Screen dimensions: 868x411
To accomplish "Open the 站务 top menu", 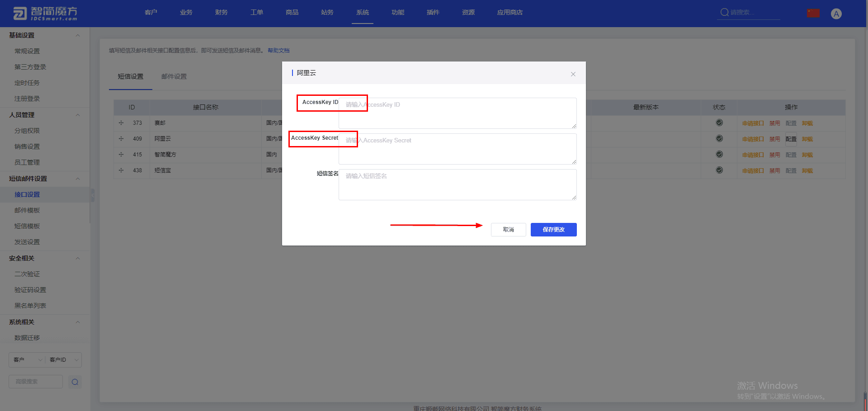I will tap(327, 12).
